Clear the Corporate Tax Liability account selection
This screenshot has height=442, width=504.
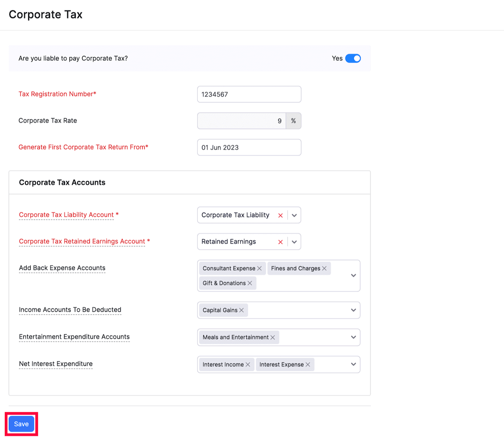click(280, 215)
